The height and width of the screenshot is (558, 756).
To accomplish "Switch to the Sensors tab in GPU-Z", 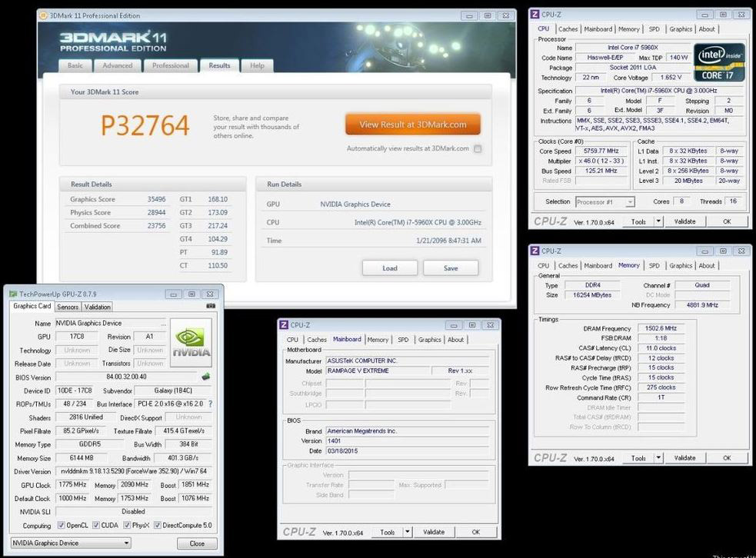I will click(x=68, y=307).
